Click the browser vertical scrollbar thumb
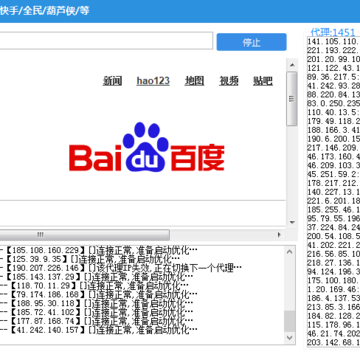 292,99
